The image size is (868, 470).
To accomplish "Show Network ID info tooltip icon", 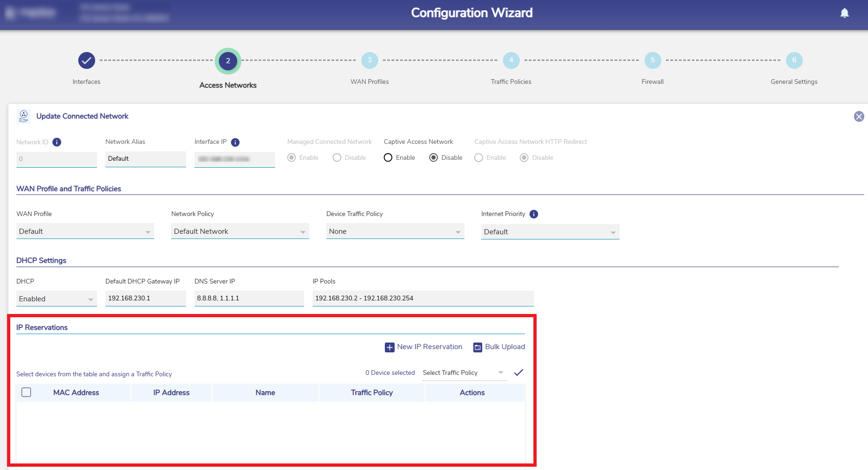I will click(x=57, y=142).
